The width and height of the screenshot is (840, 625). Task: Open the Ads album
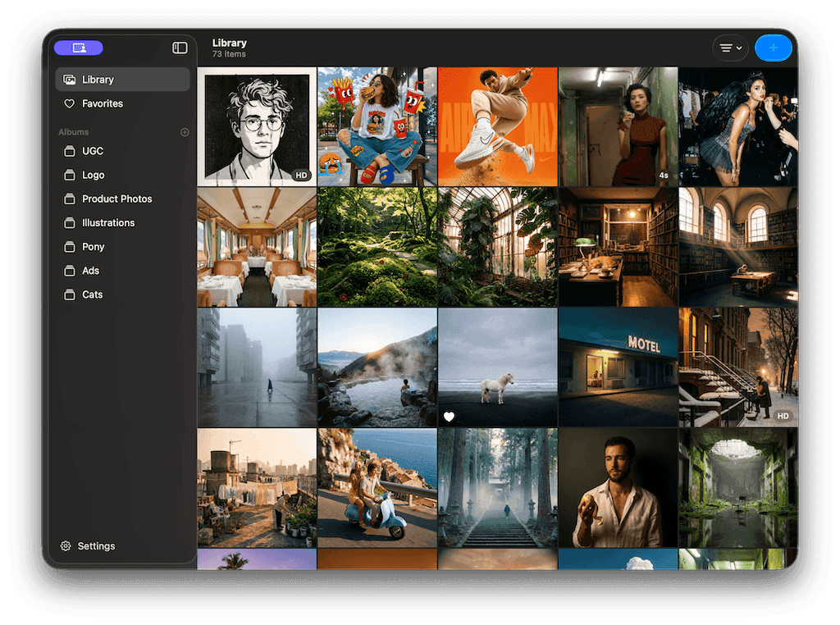(123, 271)
